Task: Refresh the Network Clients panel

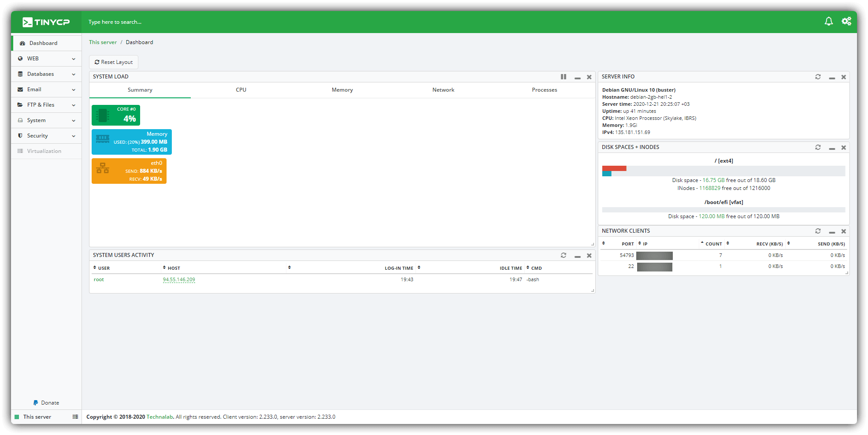Action: pyautogui.click(x=818, y=231)
